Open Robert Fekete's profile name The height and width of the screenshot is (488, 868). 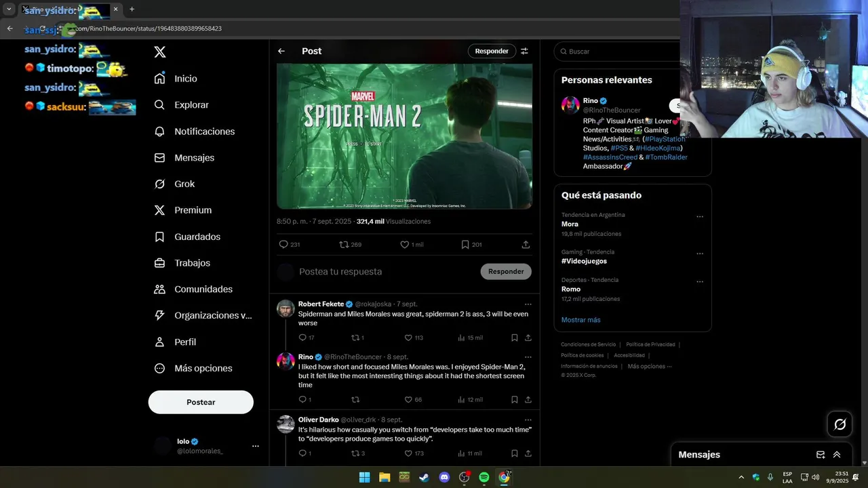pos(321,304)
